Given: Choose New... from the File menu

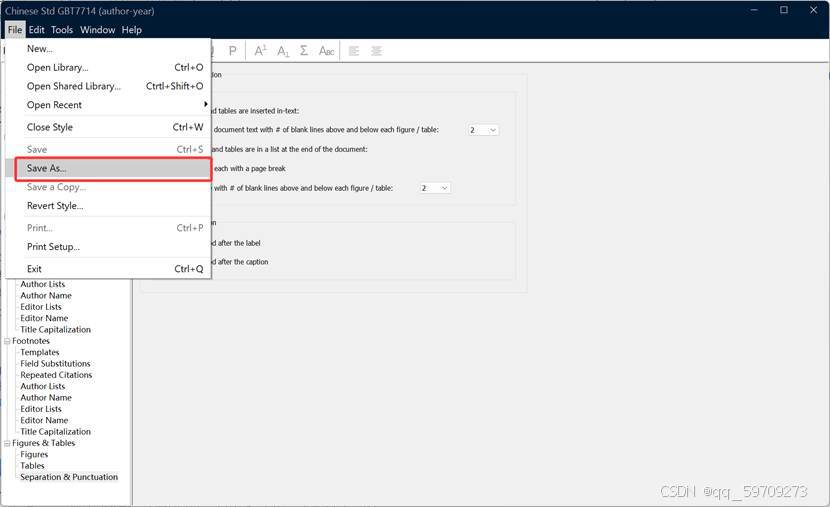Looking at the screenshot, I should [108, 49].
